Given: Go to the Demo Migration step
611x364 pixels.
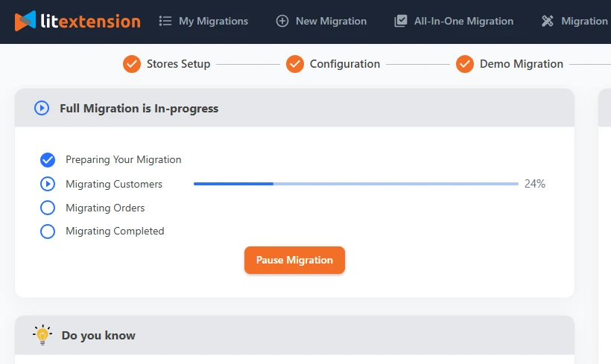Looking at the screenshot, I should click(522, 64).
